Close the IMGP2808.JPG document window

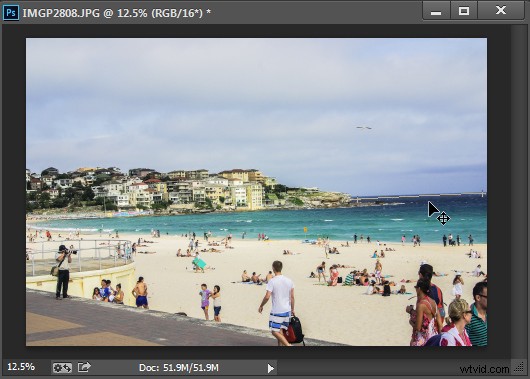[501, 10]
